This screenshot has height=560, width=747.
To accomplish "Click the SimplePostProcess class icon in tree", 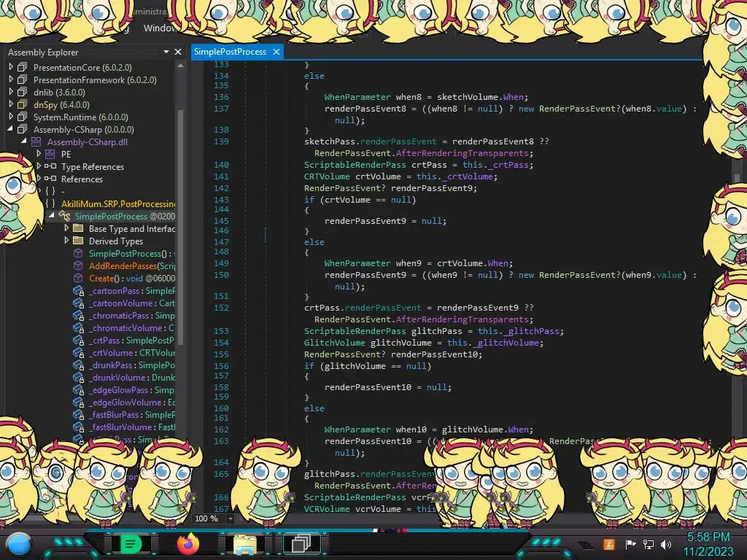I will click(x=64, y=216).
